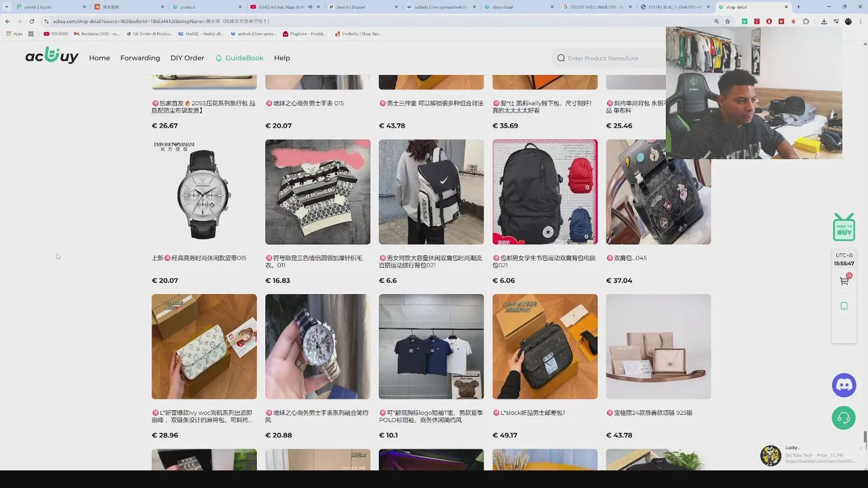The image size is (868, 488).
Task: Go to DIY Order
Action: 187,58
